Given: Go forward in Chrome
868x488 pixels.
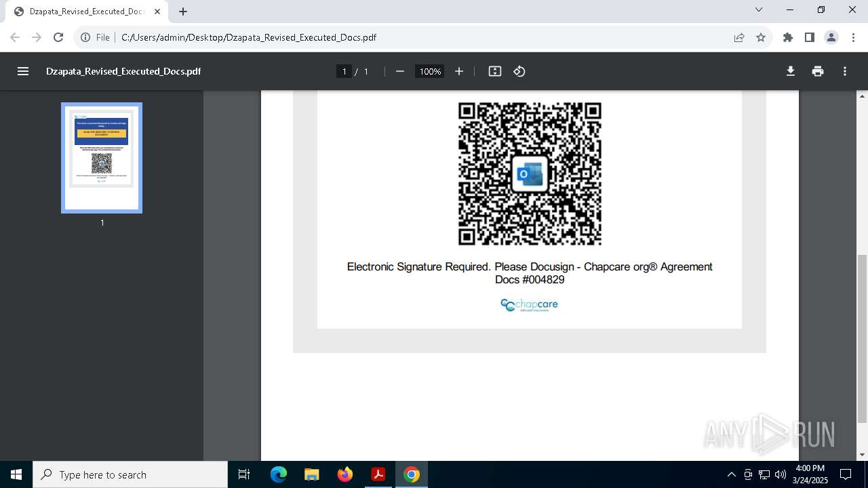Looking at the screenshot, I should 37,37.
